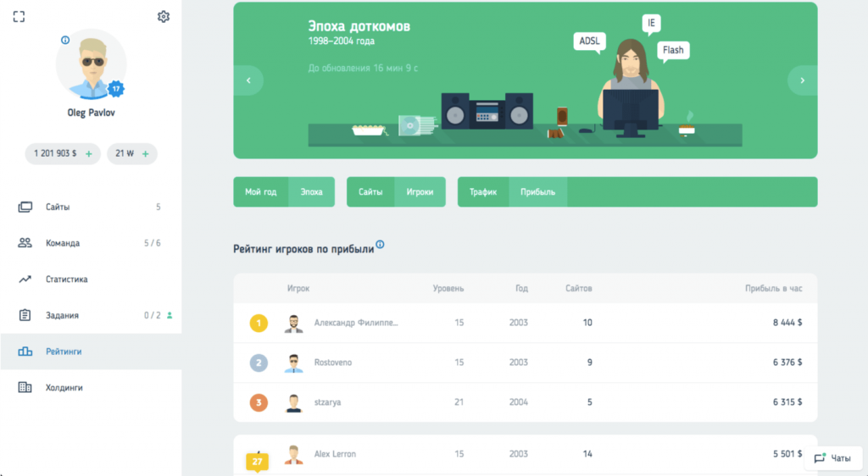Open settings via the gear icon

coord(164,16)
